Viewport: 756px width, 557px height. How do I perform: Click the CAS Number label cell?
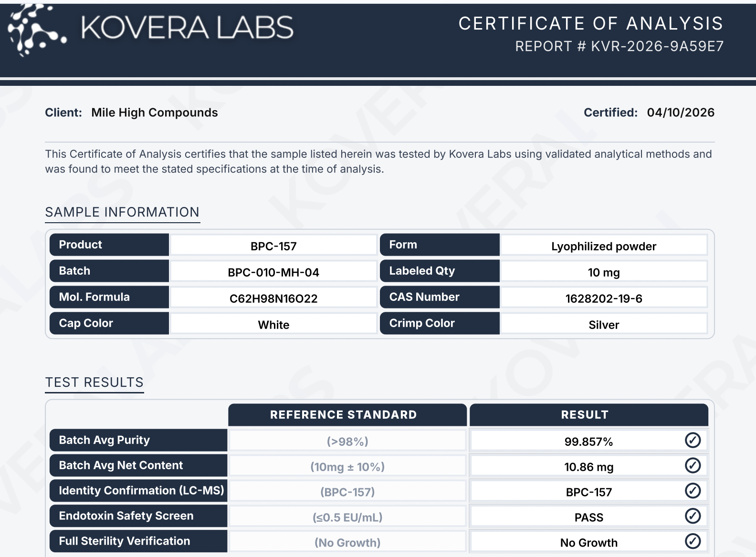coord(440,297)
